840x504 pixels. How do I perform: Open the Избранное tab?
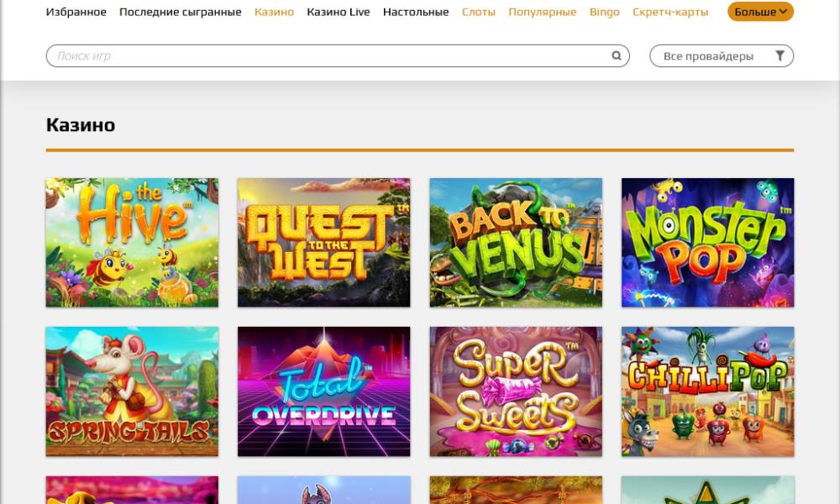tap(76, 12)
